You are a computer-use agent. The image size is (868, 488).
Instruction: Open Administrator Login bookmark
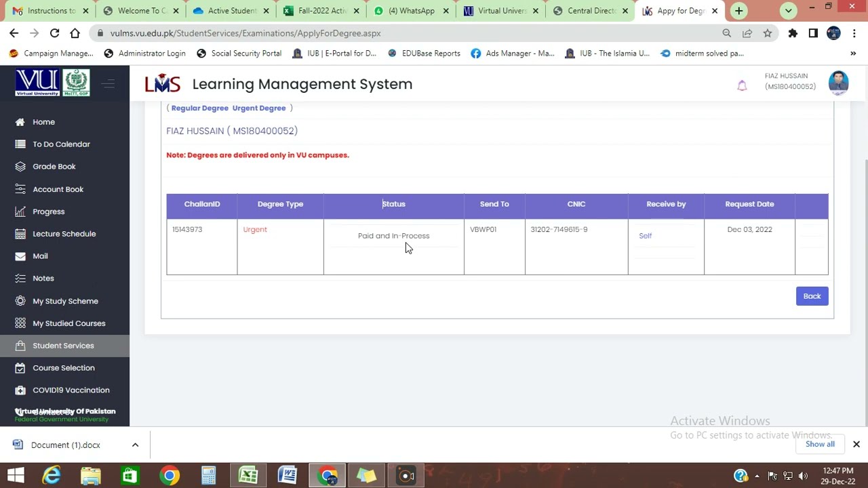(x=144, y=54)
